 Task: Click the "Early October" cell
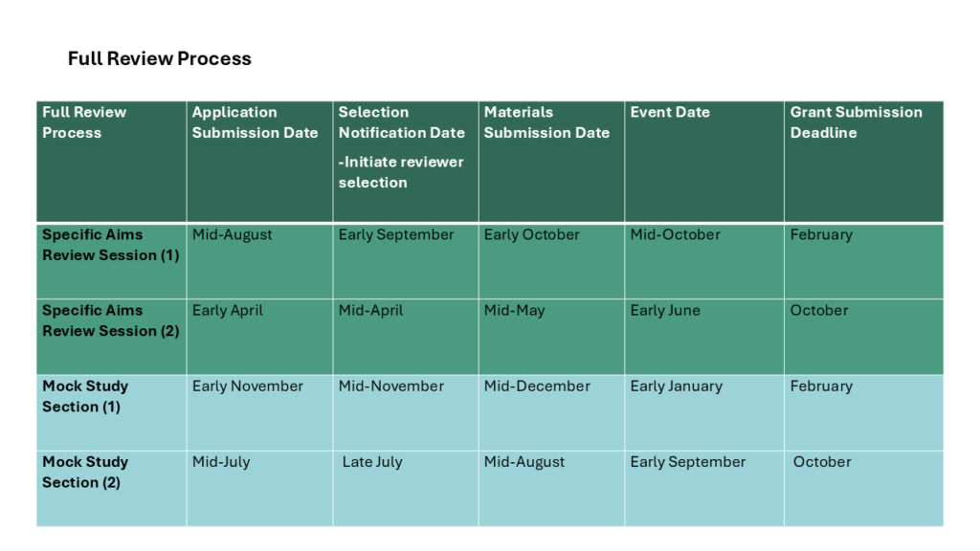(531, 234)
